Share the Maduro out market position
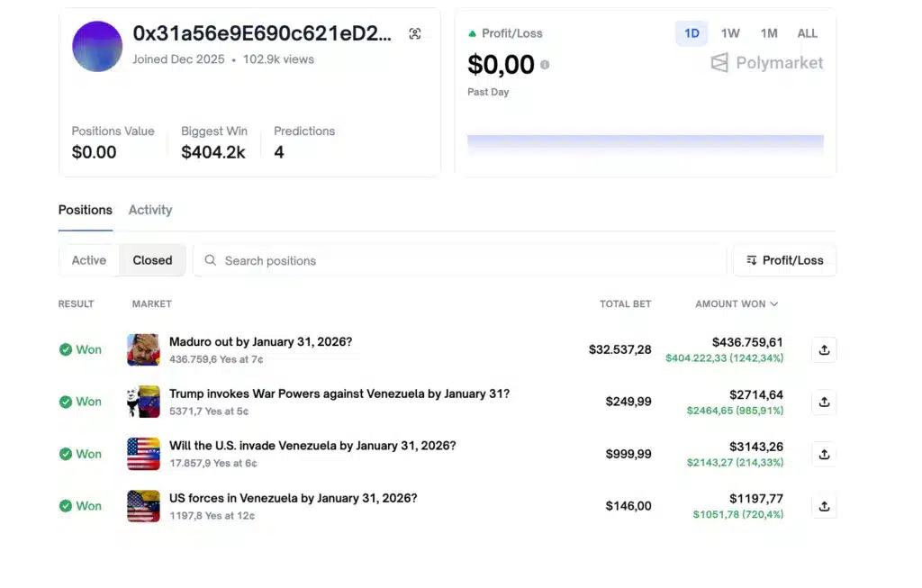The image size is (922, 588). 824,350
